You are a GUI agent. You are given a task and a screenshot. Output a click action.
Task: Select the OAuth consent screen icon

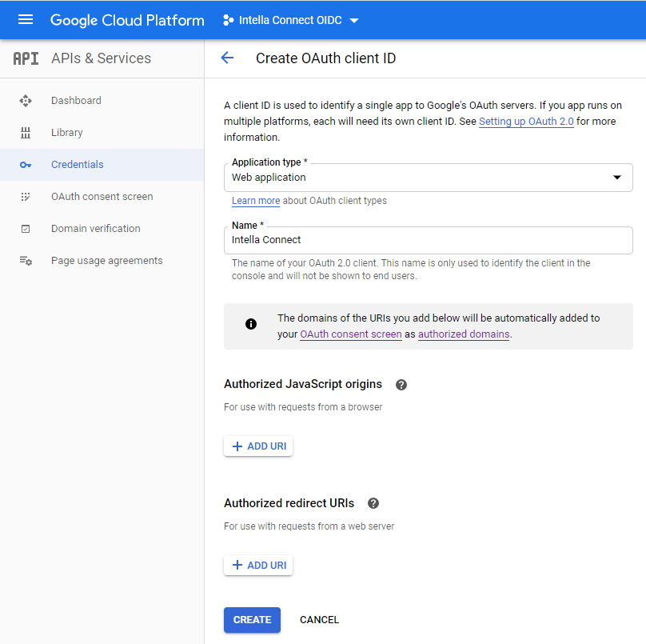click(x=25, y=196)
